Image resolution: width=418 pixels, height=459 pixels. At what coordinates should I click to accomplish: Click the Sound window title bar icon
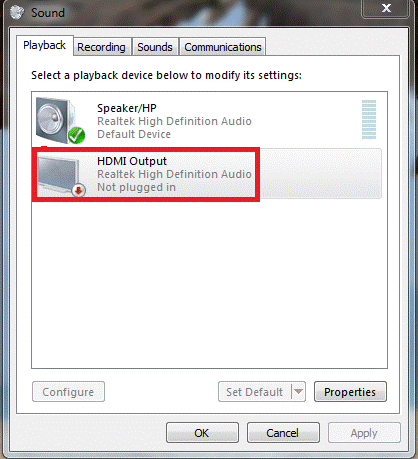tap(17, 12)
